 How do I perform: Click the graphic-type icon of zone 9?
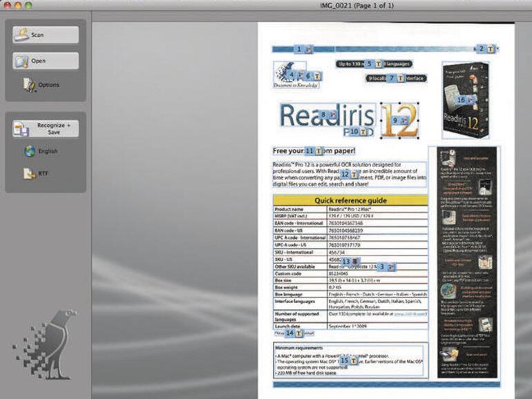(404, 120)
